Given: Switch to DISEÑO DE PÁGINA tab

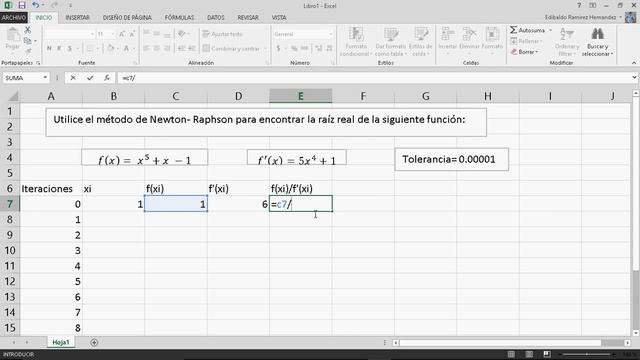Looking at the screenshot, I should 127,18.
